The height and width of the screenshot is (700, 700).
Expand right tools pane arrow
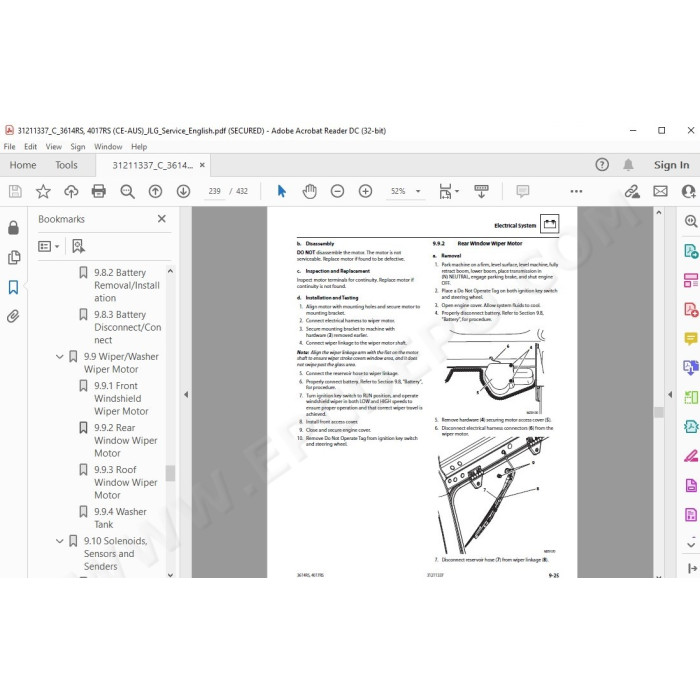click(670, 394)
